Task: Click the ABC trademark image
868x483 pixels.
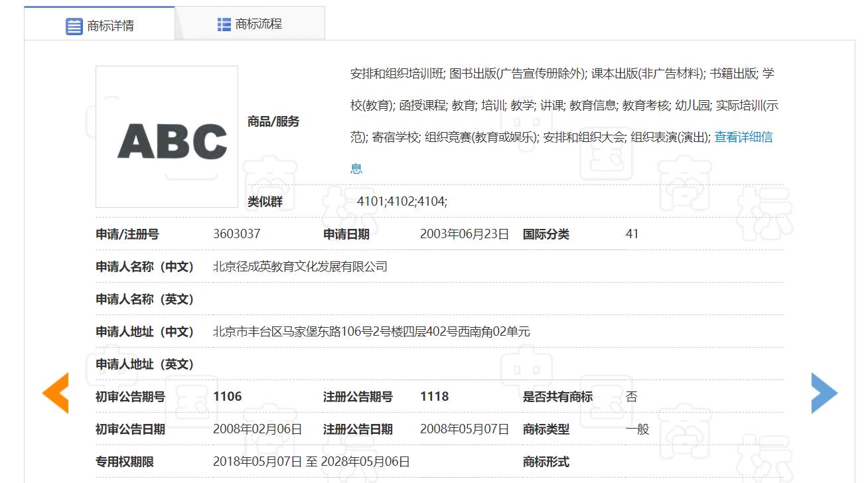Action: 167,137
